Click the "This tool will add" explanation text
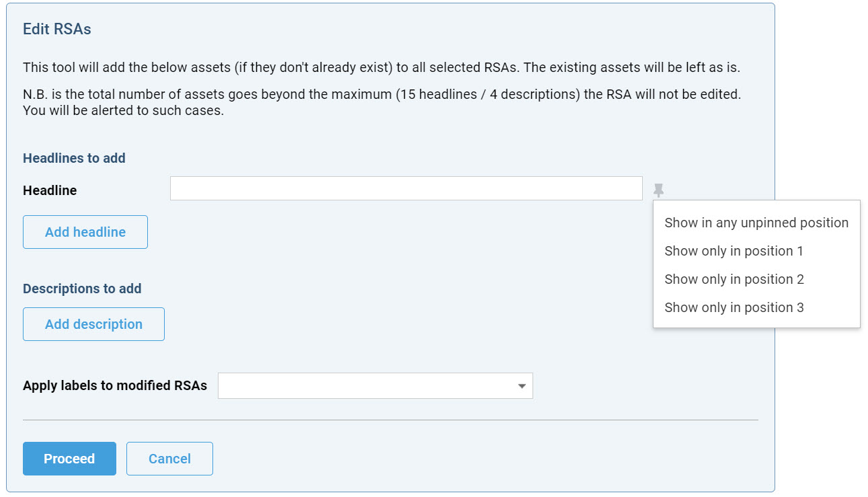This screenshot has width=868, height=497. click(381, 68)
